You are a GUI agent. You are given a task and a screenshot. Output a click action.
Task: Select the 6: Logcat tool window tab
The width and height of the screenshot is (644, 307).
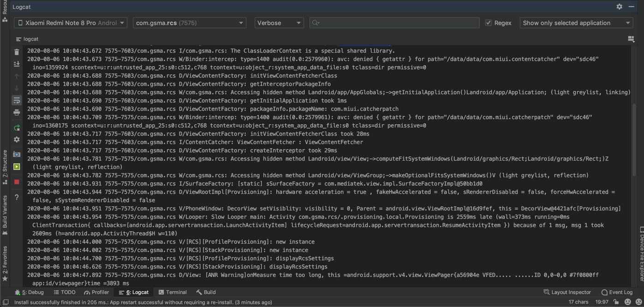134,292
